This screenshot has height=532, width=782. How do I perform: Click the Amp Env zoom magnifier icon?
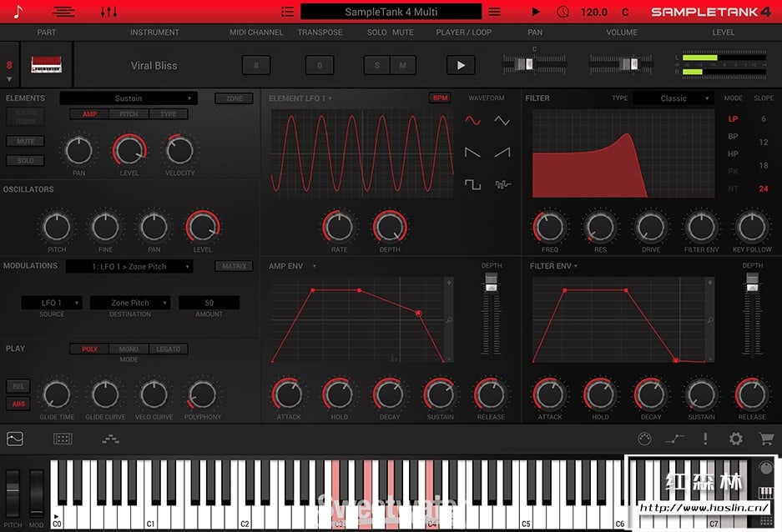click(449, 320)
